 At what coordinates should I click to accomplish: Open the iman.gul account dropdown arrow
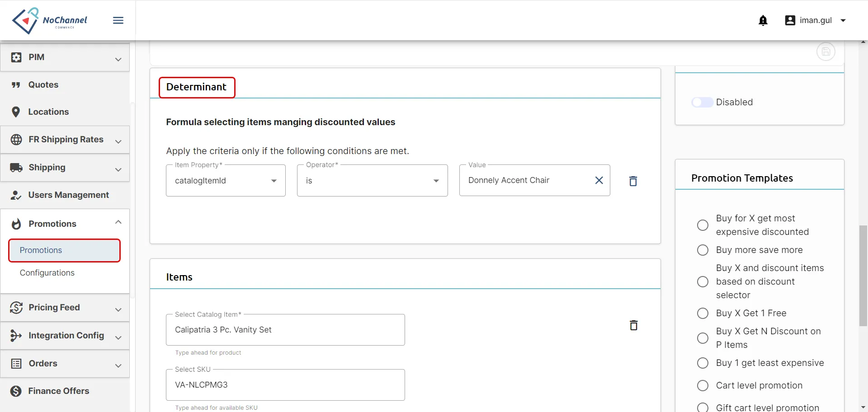[x=843, y=20]
